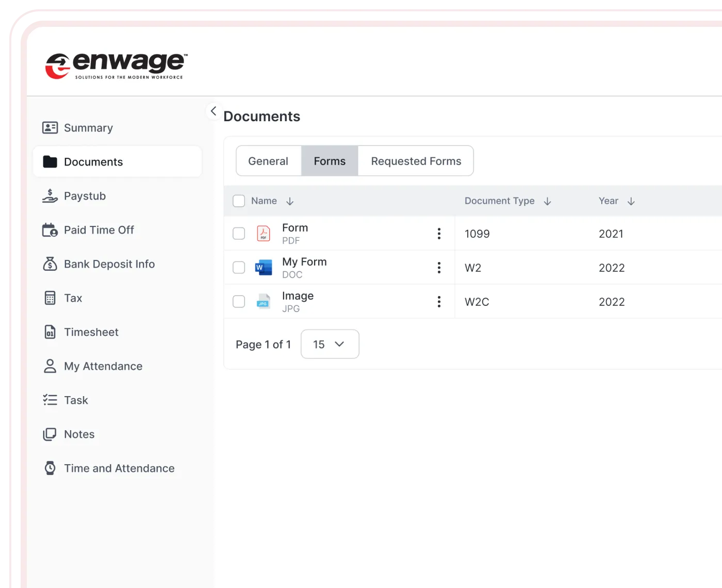
Task: Open the General tab
Action: click(x=268, y=160)
